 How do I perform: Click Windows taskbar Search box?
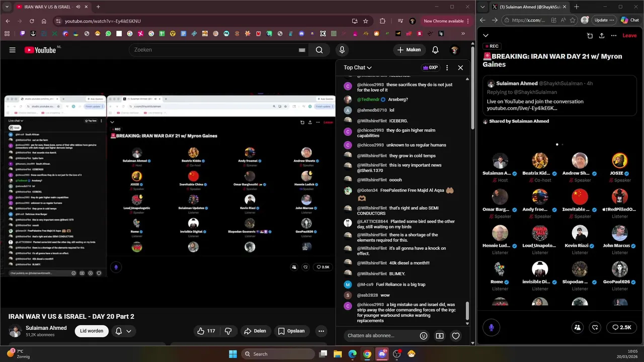(x=278, y=354)
